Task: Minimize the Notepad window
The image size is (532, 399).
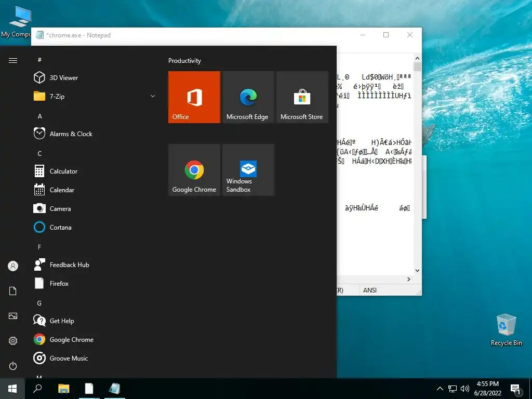Action: 363,35
